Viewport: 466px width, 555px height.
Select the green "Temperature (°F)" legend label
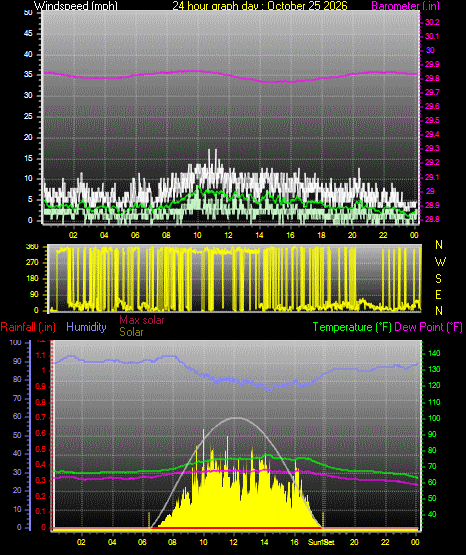[352, 327]
